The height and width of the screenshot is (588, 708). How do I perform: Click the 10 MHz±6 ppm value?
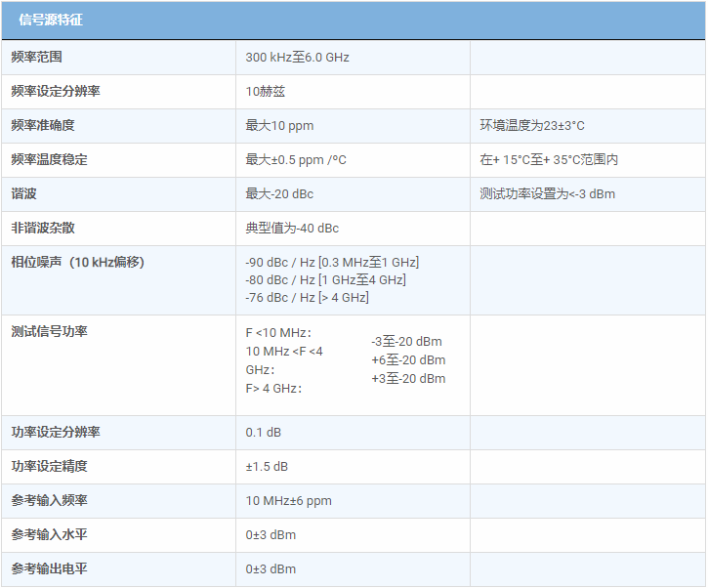pos(288,501)
